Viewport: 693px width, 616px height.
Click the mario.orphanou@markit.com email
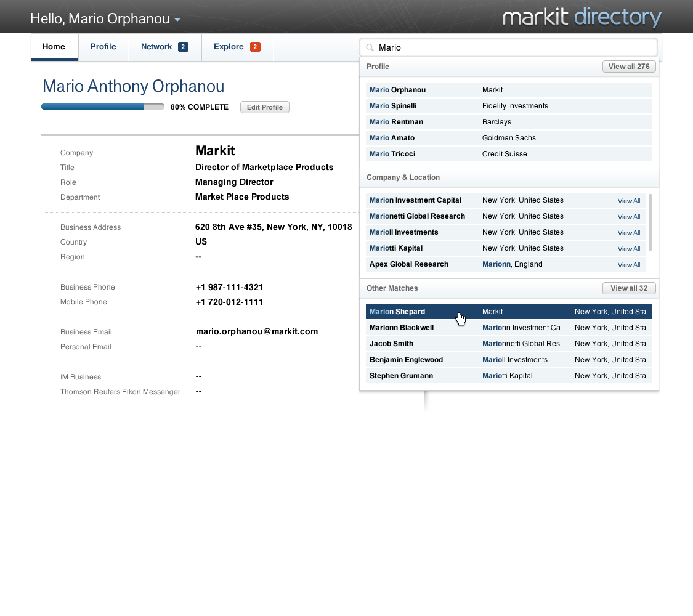[256, 331]
